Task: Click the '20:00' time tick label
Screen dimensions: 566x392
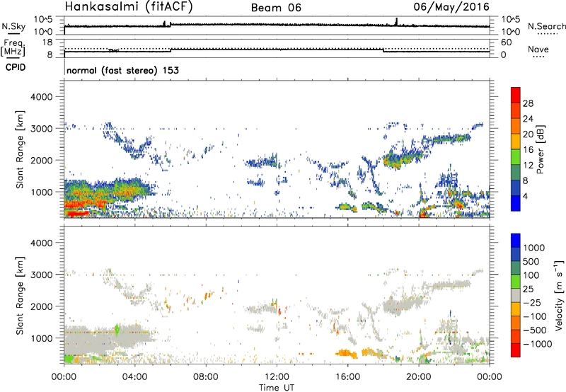Action: click(x=418, y=377)
